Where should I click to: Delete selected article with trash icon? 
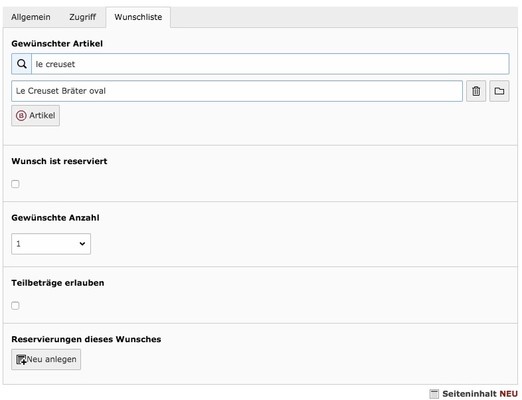(476, 91)
